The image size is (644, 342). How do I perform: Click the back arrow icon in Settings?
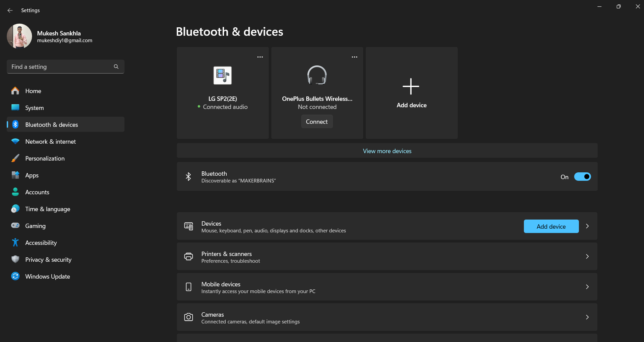click(10, 10)
